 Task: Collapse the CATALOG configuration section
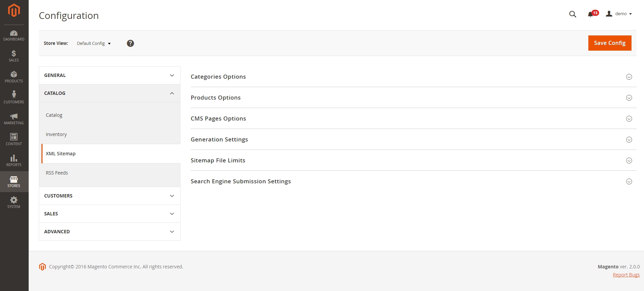click(110, 93)
